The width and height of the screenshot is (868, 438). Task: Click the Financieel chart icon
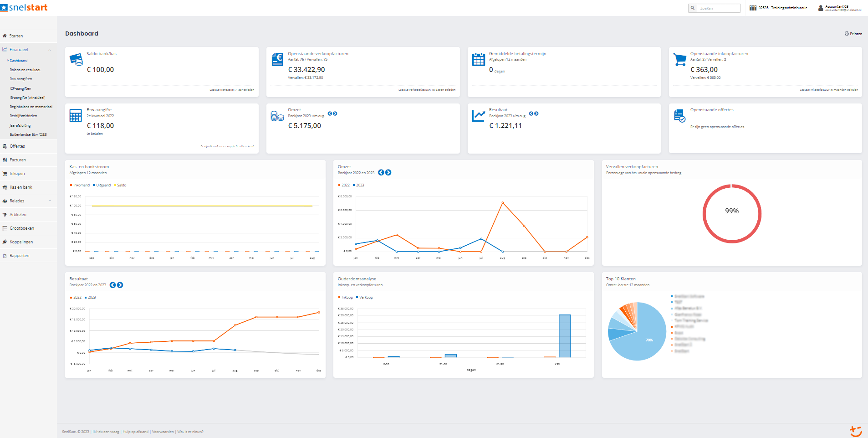(x=5, y=49)
